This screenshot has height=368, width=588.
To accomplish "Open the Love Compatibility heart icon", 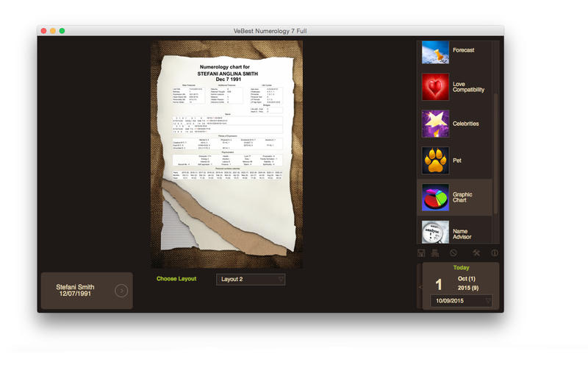I will pos(435,87).
